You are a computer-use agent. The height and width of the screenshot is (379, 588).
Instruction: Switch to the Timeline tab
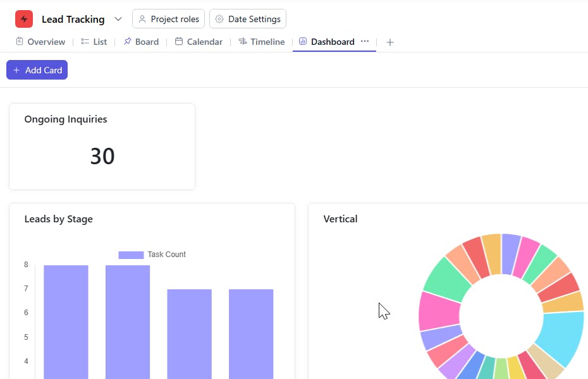click(x=262, y=42)
